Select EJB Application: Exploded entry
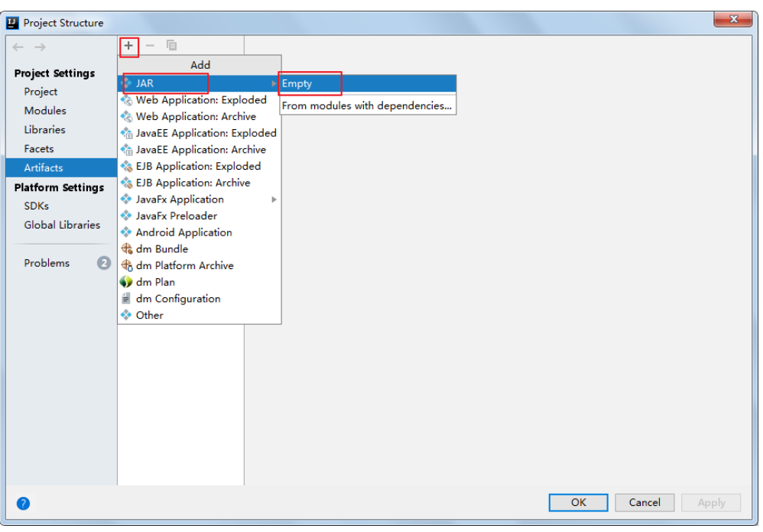The image size is (763, 532). [x=200, y=167]
